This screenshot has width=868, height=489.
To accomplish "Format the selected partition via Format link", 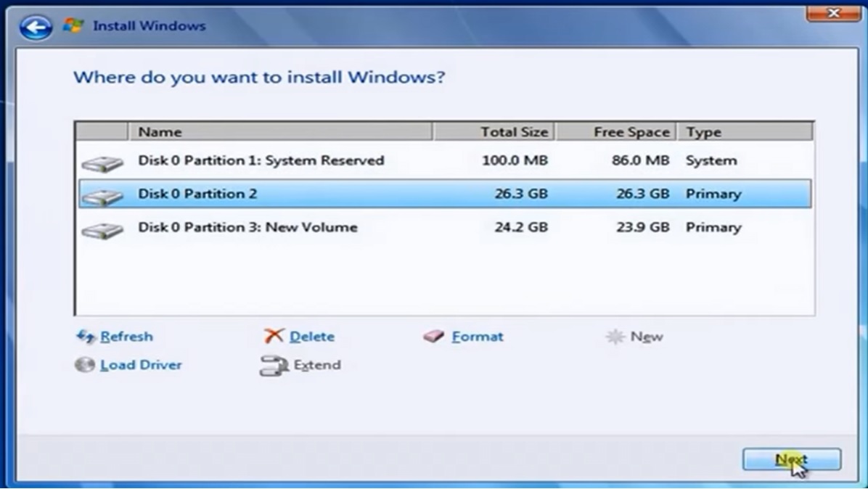I will tap(477, 337).
